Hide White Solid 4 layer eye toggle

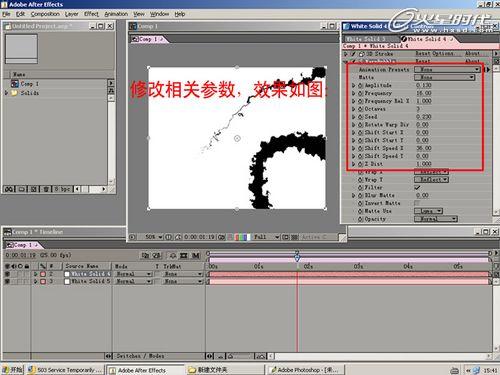point(7,274)
